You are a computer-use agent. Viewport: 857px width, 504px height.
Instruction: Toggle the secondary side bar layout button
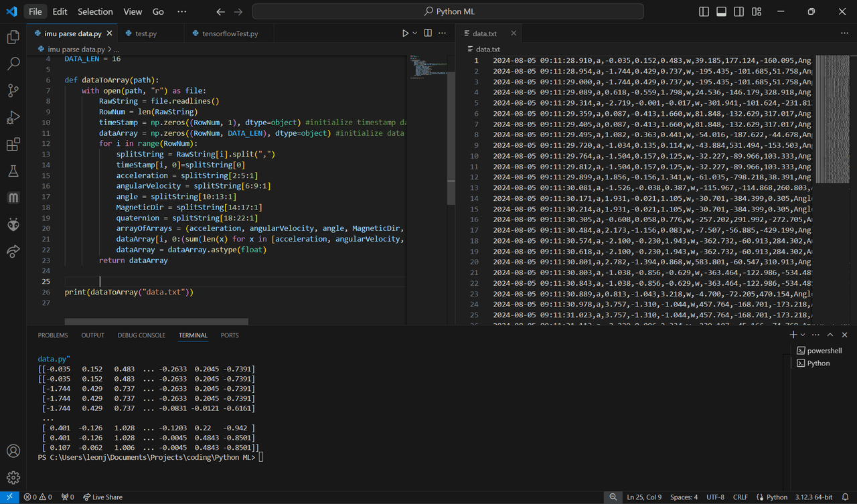(738, 11)
